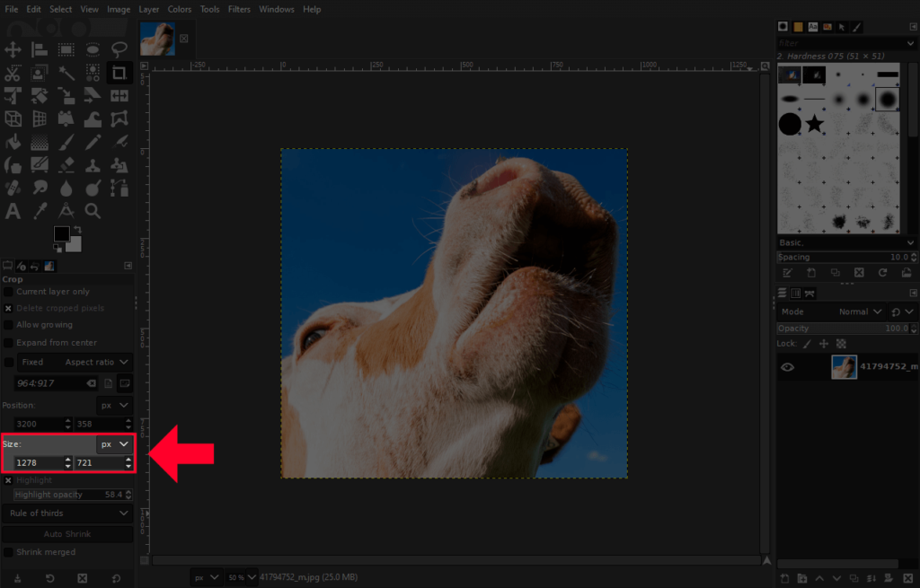Activate the Paintbrush tool
The image size is (920, 588).
click(66, 141)
